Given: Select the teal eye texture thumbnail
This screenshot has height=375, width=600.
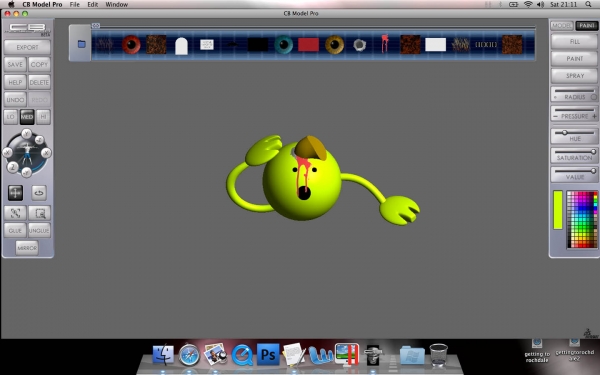Looking at the screenshot, I should click(284, 44).
